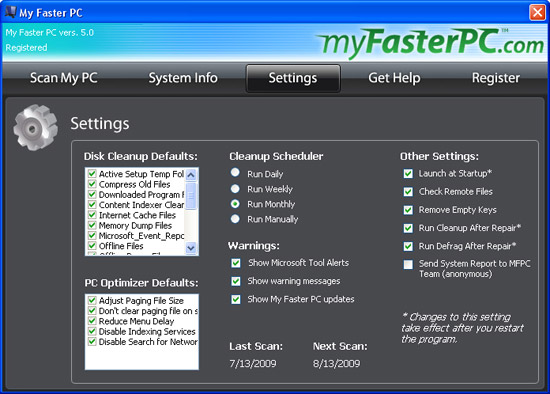This screenshot has width=550, height=394.
Task: Click the Settings gear icon
Action: [x=35, y=128]
